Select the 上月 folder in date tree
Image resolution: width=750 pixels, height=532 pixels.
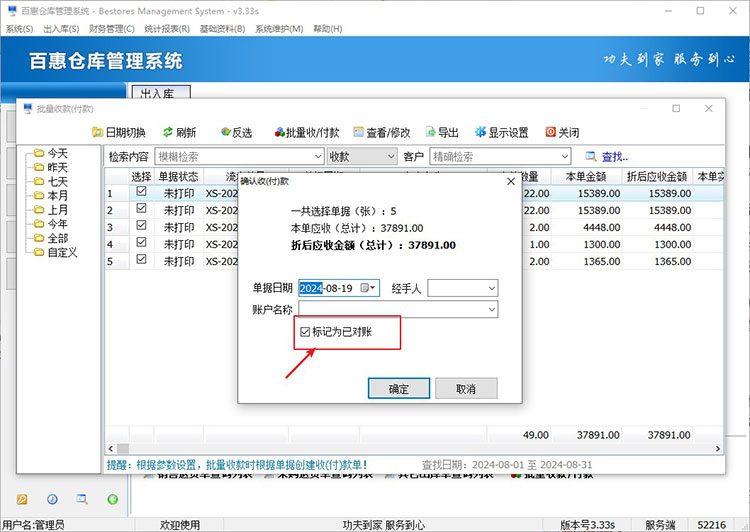[x=51, y=210]
